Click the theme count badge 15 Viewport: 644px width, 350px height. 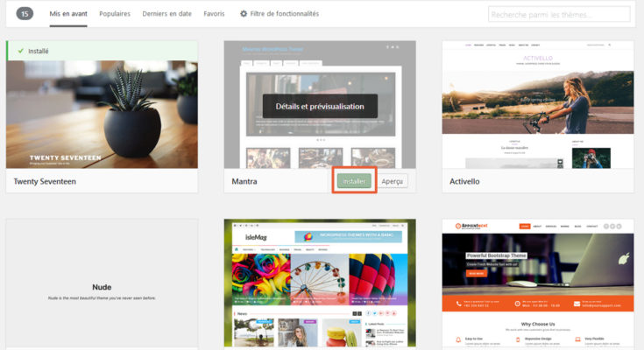(25, 14)
